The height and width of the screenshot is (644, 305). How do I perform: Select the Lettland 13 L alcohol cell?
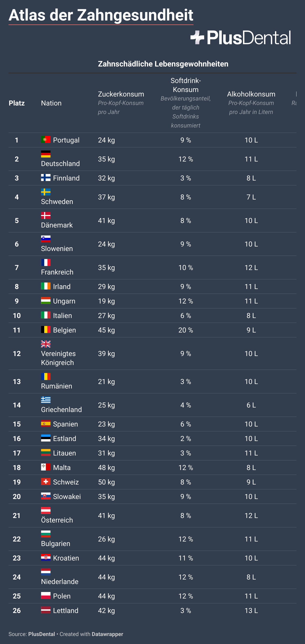pos(251,610)
